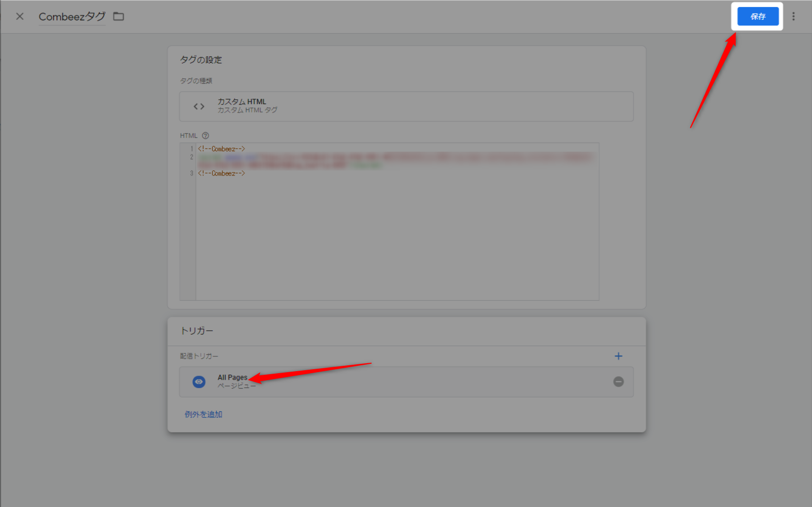
Task: Click the <!--Combeez--> comment on line 3
Action: 221,173
